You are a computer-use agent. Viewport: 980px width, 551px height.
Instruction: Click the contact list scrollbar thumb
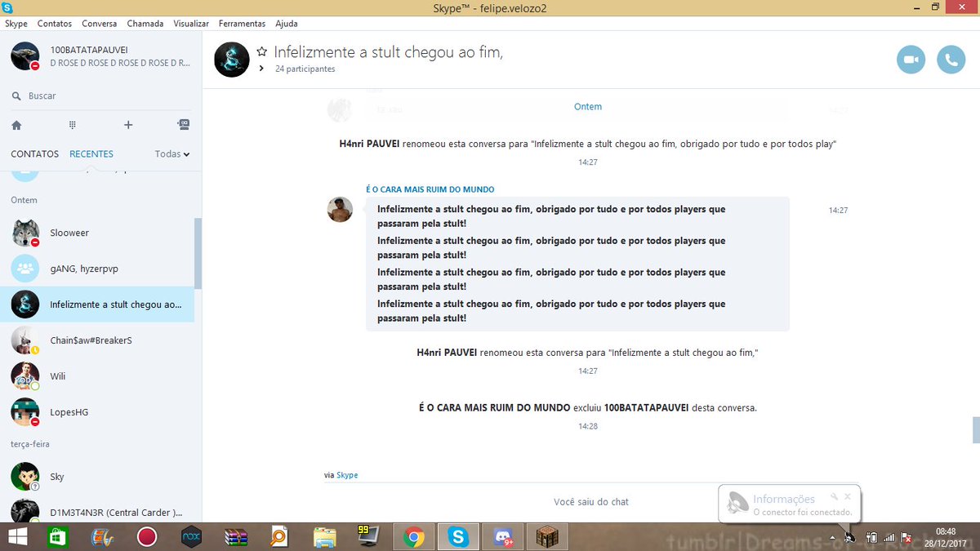click(198, 253)
